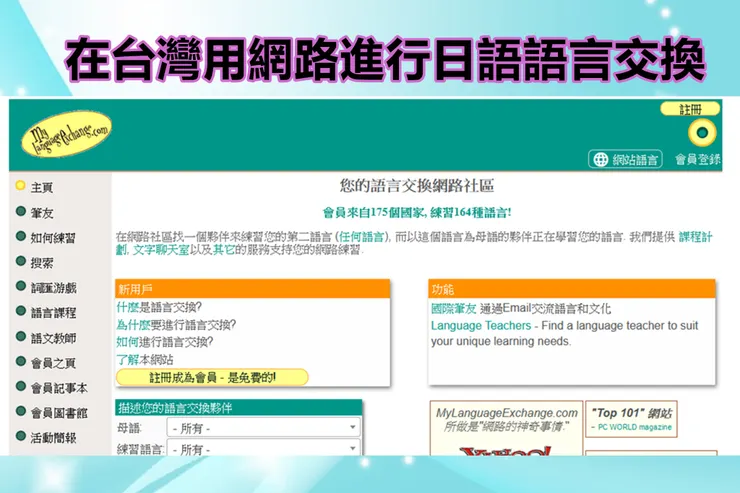740x493 pixels.
Task: Click the round yellow login circle icon
Action: coord(702,133)
